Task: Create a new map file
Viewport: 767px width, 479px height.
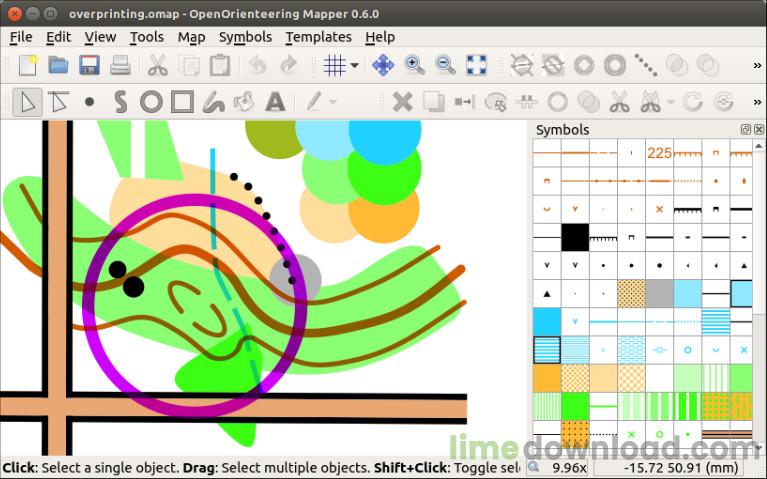Action: click(27, 65)
